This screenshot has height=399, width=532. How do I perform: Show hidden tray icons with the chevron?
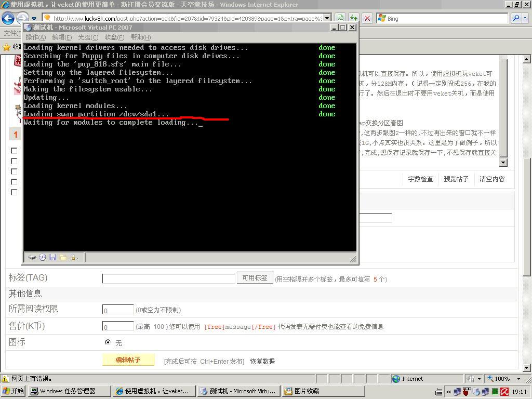pyautogui.click(x=449, y=392)
